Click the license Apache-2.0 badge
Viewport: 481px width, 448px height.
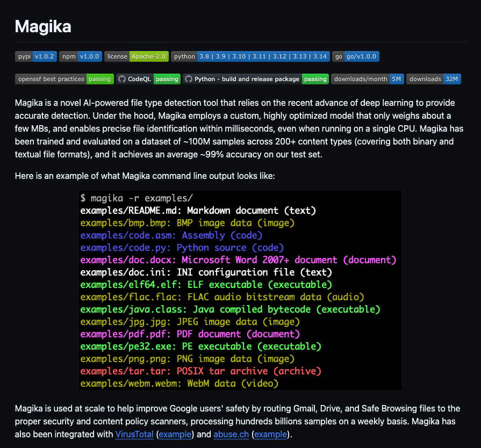tap(136, 56)
